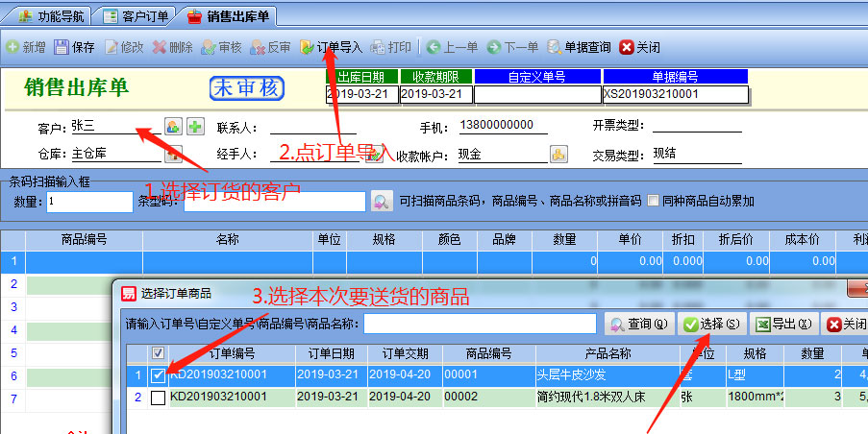Uncheck row 1 order KD201903210001 checkbox
Screen dimensions: 868x434
pos(158,374)
